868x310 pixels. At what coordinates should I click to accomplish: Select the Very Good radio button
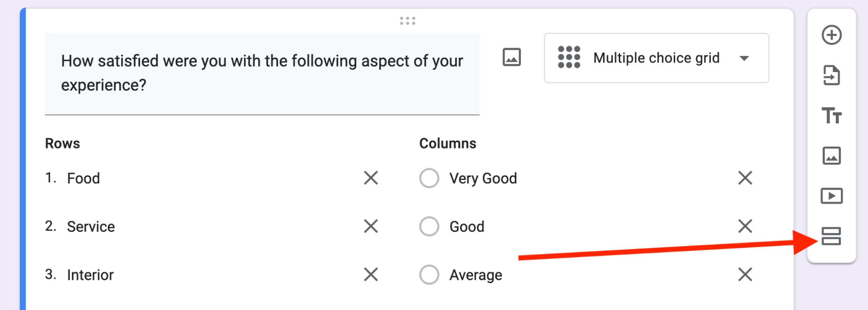429,178
